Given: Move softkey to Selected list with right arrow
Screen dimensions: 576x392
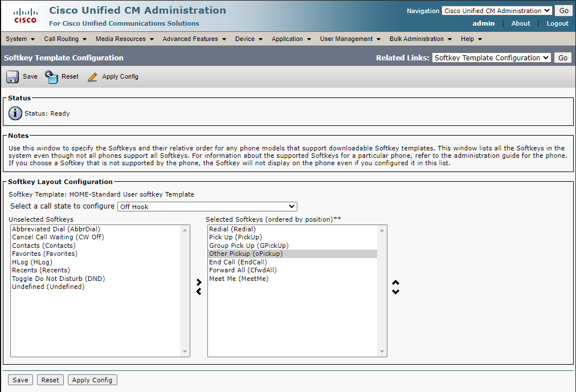Looking at the screenshot, I should pos(198,282).
